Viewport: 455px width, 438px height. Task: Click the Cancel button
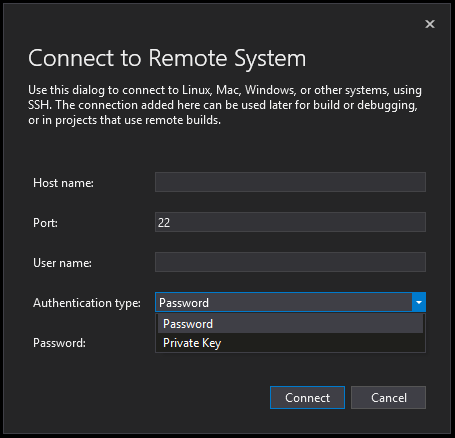[x=389, y=397]
